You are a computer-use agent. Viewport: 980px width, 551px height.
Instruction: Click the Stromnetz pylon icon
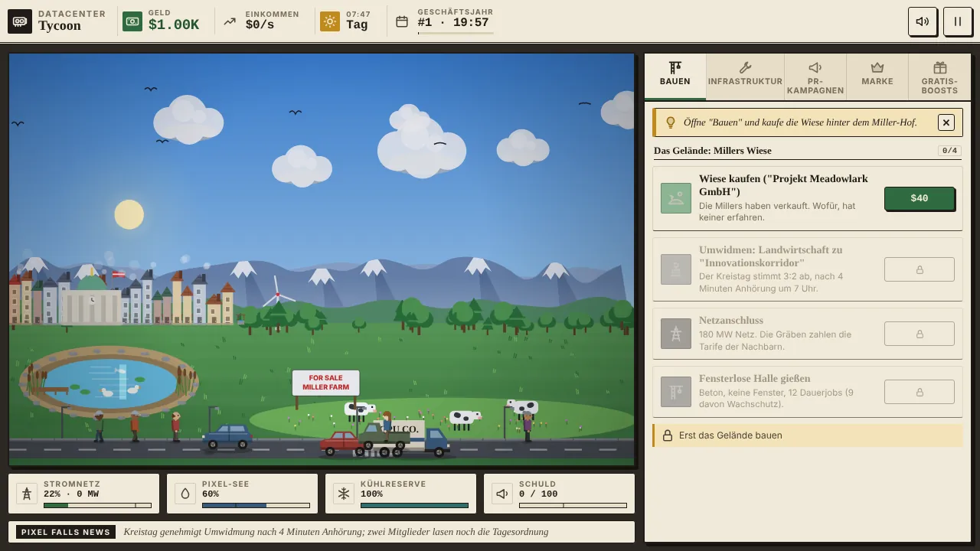pos(27,494)
